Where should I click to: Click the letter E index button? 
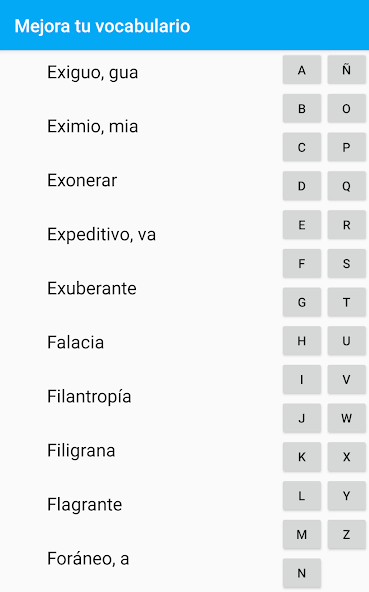click(302, 225)
